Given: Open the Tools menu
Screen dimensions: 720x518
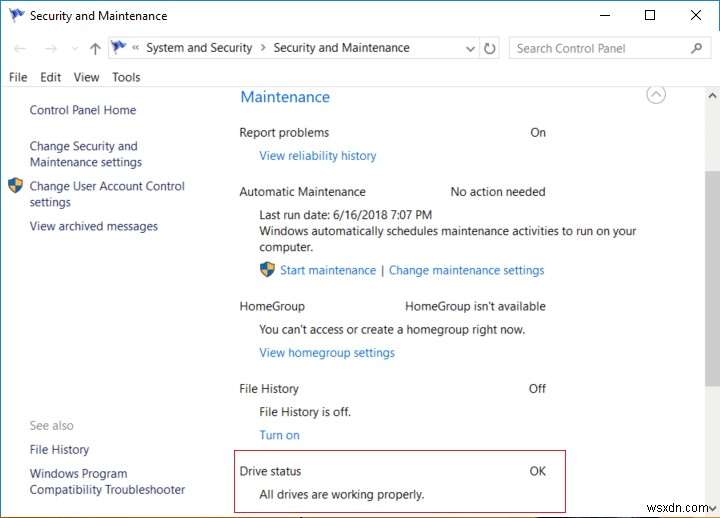Looking at the screenshot, I should pos(126,77).
